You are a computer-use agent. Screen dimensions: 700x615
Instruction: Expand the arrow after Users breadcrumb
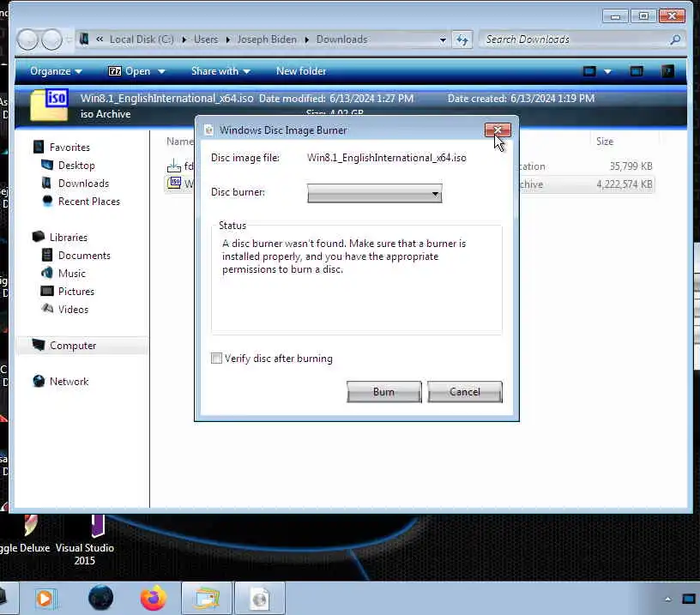pyautogui.click(x=227, y=39)
